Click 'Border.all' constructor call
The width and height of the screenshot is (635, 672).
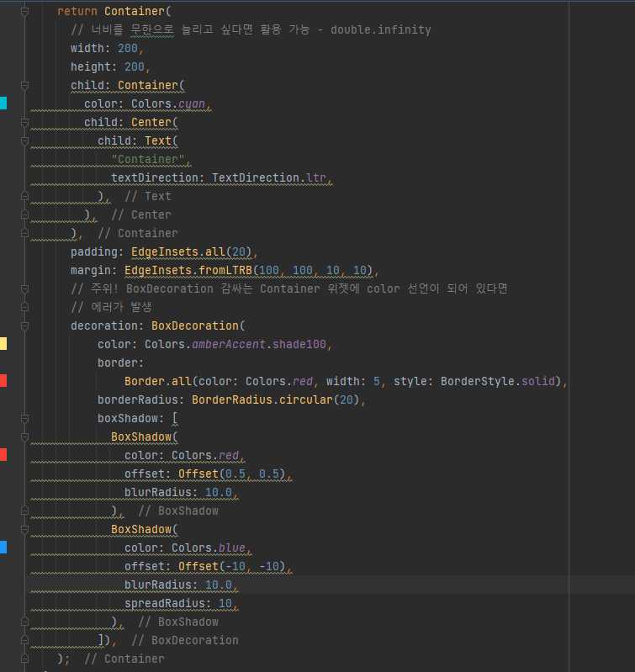coord(158,381)
